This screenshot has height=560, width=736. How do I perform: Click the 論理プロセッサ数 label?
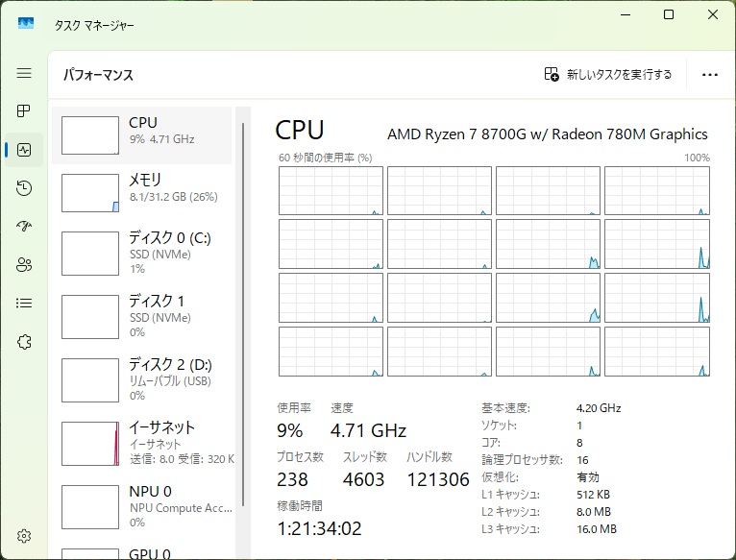pos(522,459)
